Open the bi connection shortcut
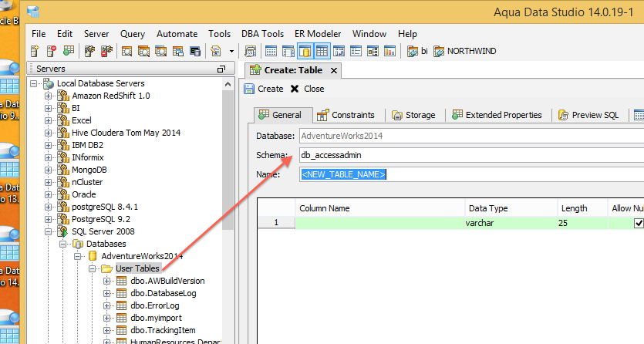644x344 pixels. pos(417,51)
